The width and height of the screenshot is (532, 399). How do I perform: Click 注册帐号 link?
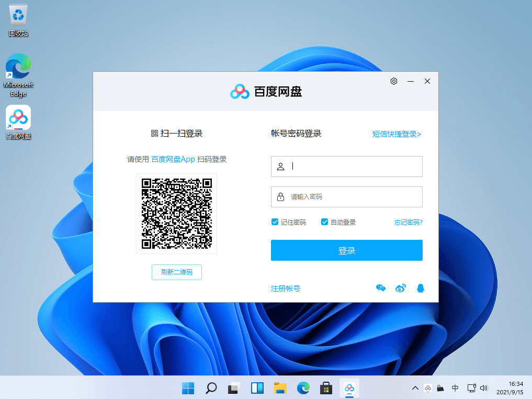[285, 289]
